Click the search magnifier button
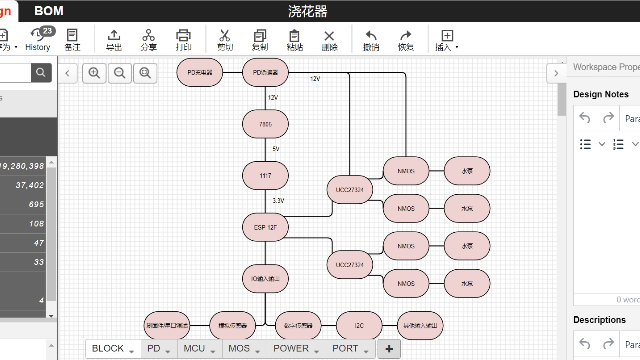The height and width of the screenshot is (360, 640). [x=41, y=73]
